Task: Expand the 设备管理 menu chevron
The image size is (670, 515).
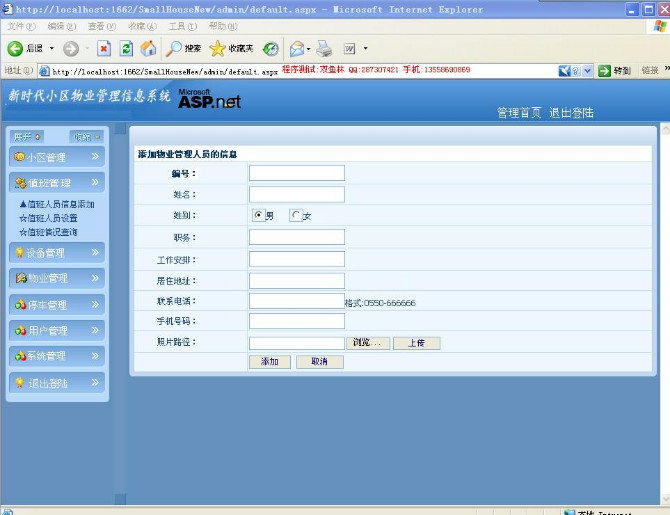Action: click(95, 252)
